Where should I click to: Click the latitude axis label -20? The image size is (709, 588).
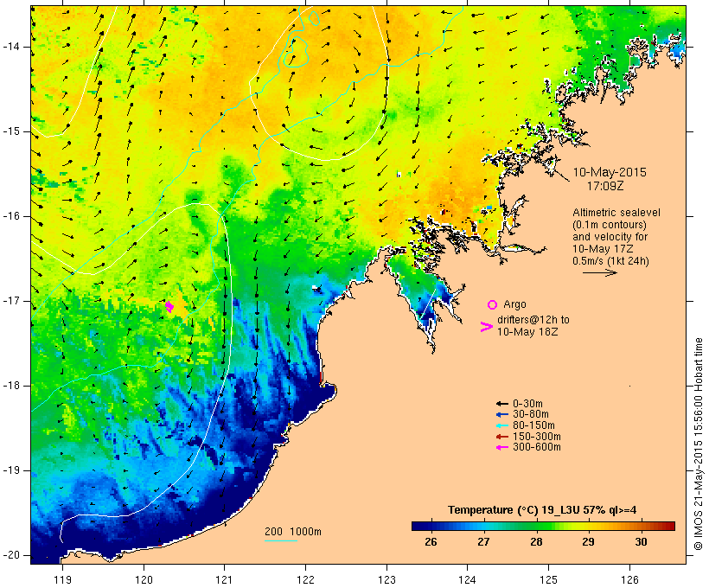point(11,555)
